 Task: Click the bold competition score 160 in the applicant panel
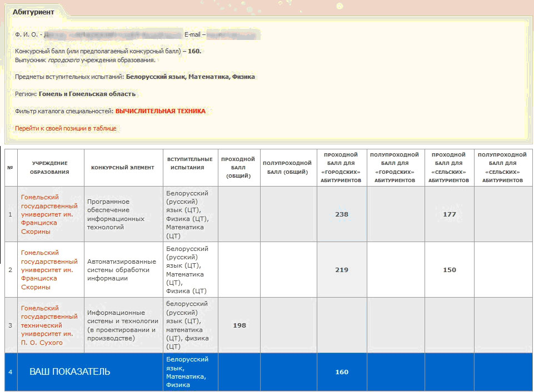tap(194, 52)
